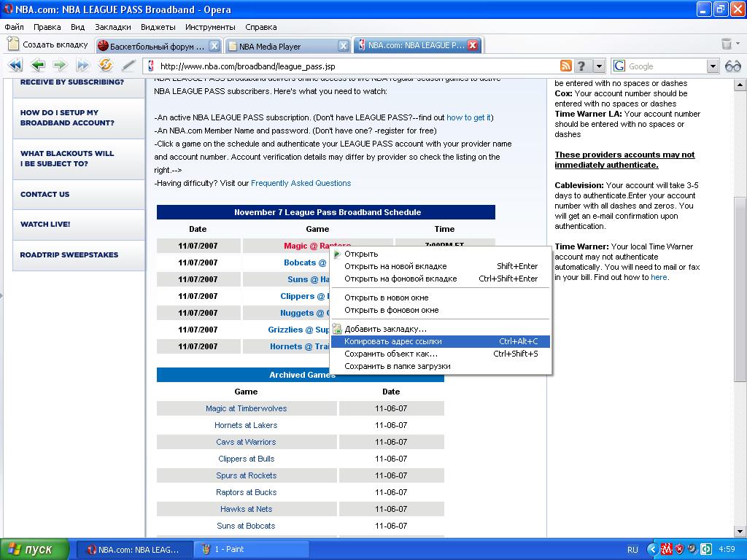Follow the 'how to get it' link

tap(468, 117)
